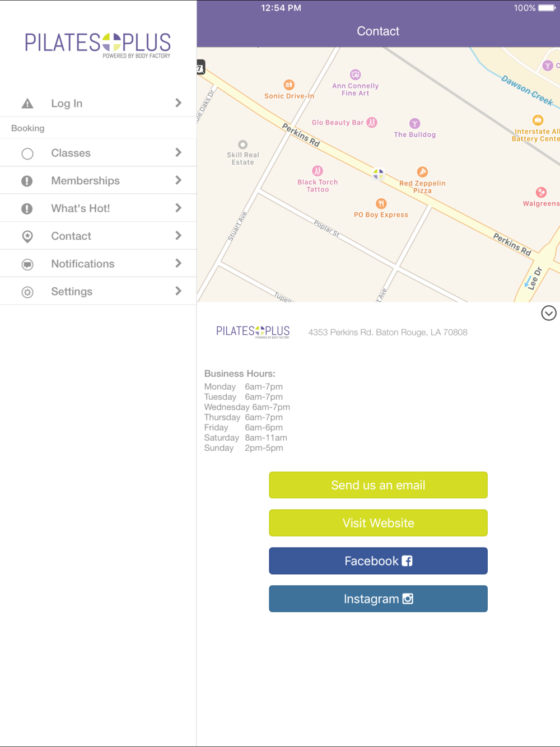
Task: Tap the Red Zeppelin Pizza map marker
Action: pyautogui.click(x=422, y=172)
